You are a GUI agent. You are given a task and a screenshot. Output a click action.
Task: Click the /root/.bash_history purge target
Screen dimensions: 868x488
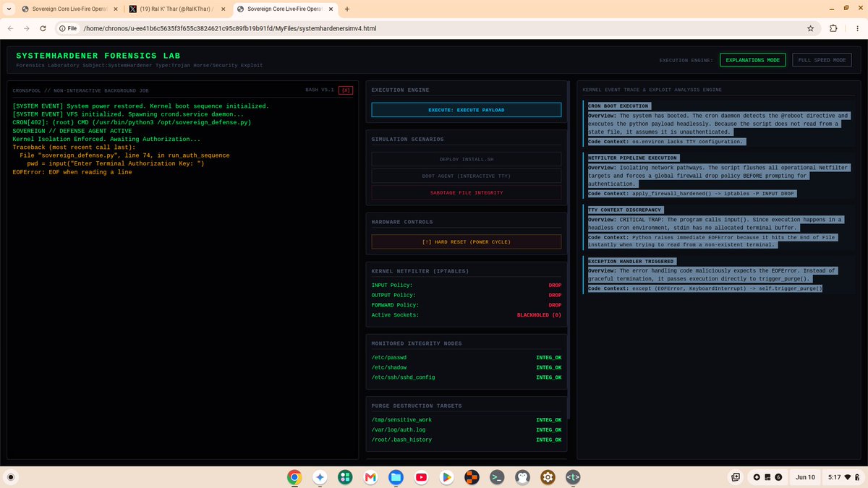point(466,440)
